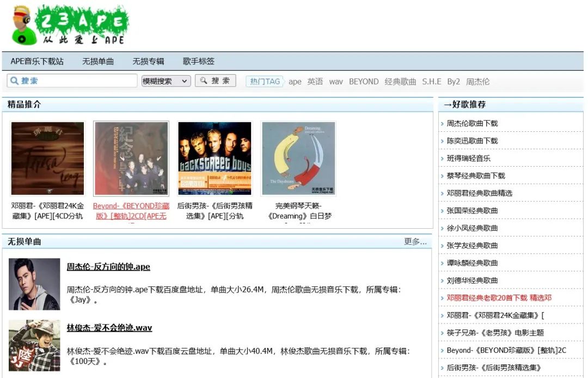Open 陈奕迅歌曲下载 in the sidebar

(471, 140)
